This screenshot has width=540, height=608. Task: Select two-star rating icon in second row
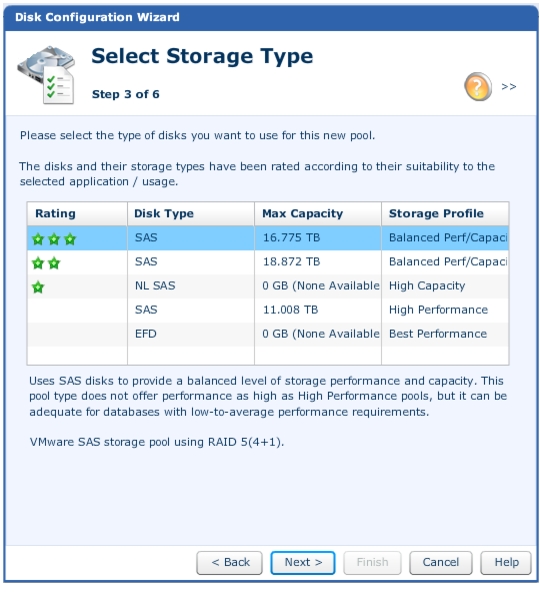coord(46,263)
